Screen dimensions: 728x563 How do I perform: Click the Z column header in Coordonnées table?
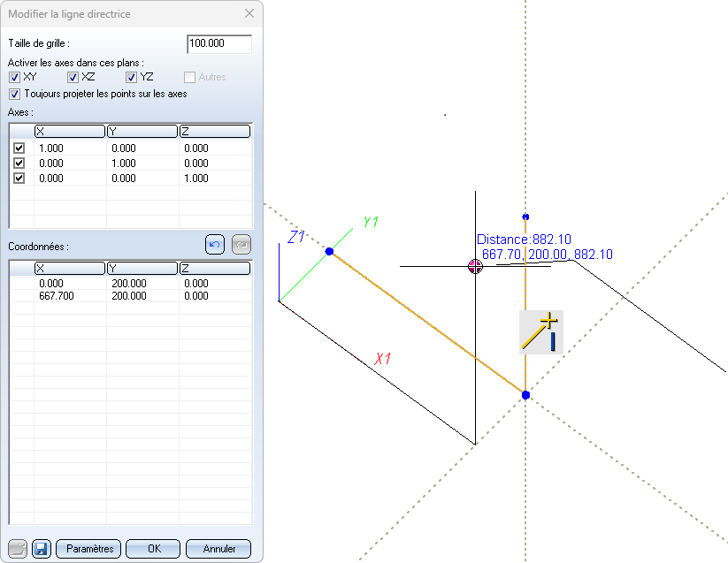[214, 269]
